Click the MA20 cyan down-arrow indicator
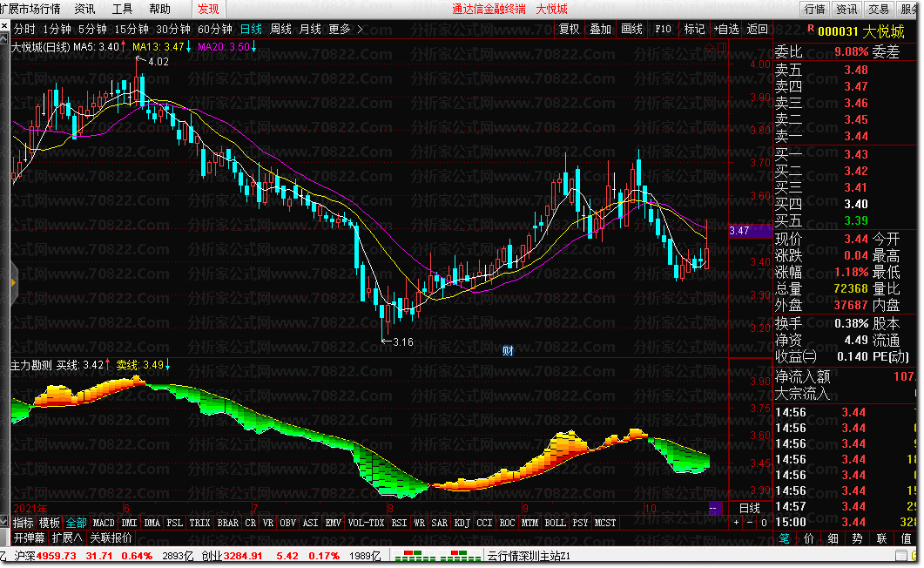The width and height of the screenshot is (924, 568). pos(254,46)
